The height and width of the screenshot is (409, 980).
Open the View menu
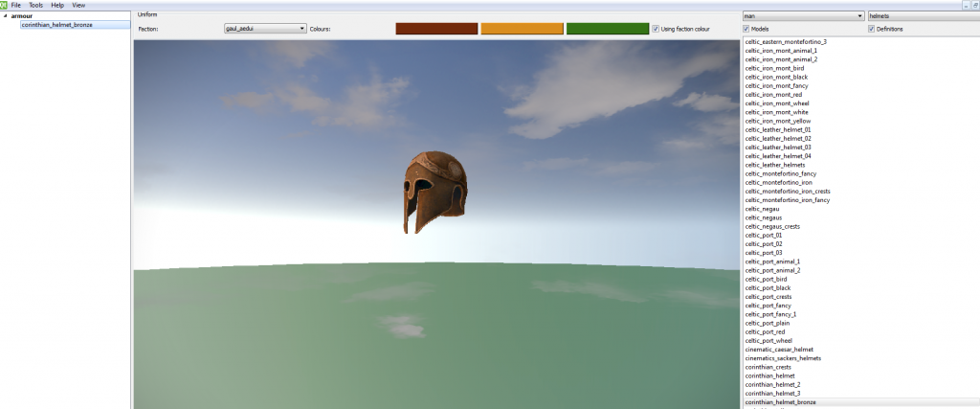tap(78, 5)
